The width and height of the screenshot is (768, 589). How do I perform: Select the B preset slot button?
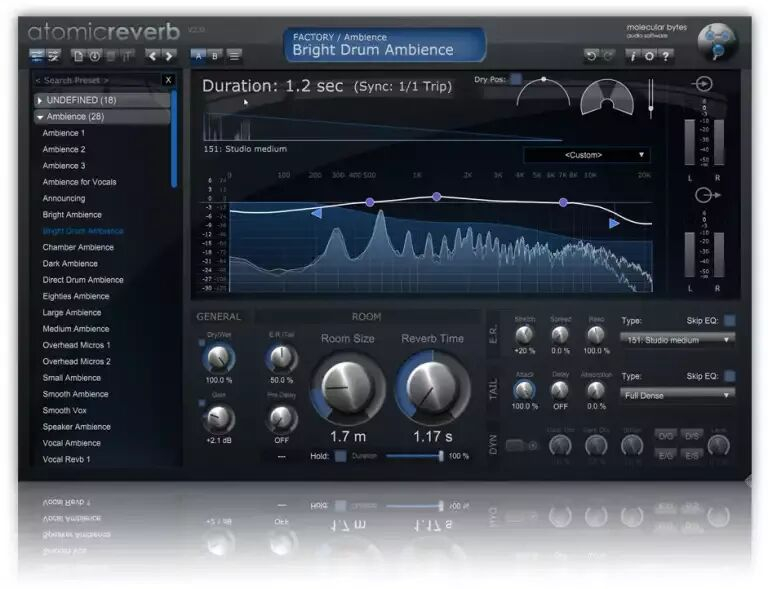coord(215,56)
